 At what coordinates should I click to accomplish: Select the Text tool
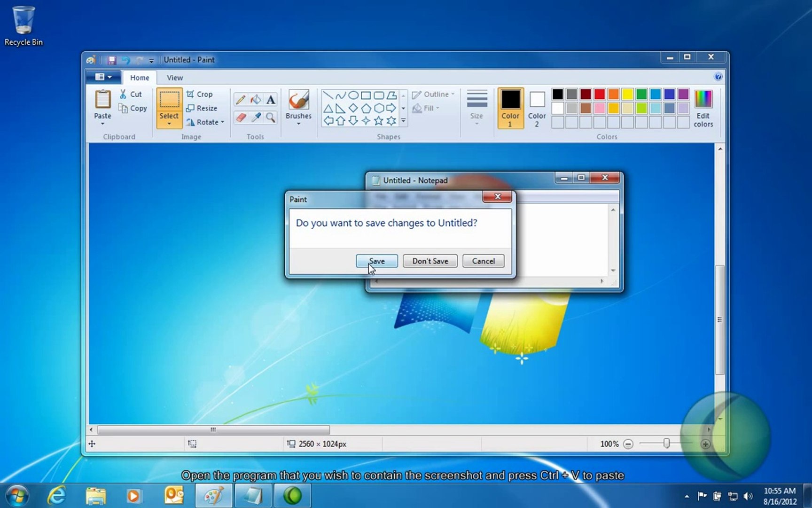pos(271,100)
